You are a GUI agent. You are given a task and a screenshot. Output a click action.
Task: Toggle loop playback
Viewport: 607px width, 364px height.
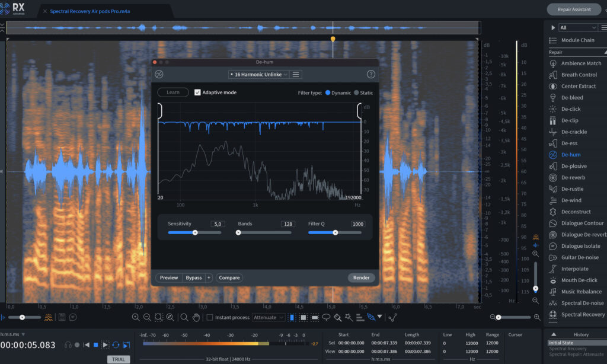(116, 344)
